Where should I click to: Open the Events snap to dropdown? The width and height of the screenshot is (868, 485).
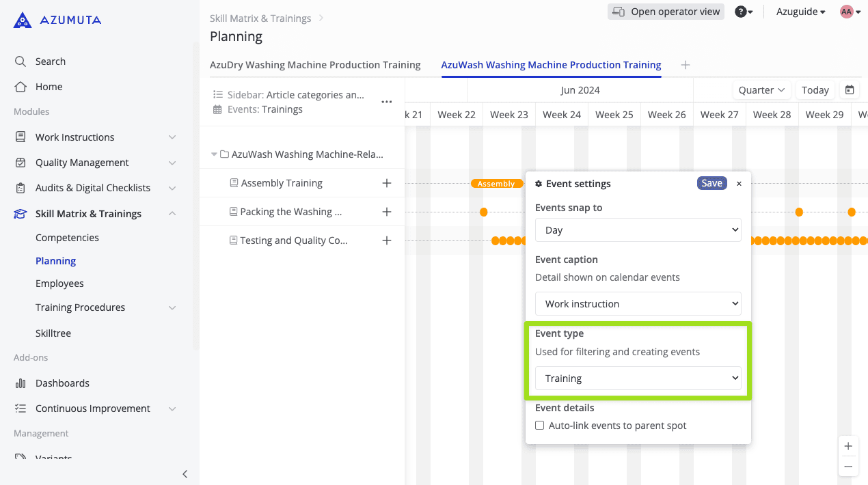pos(638,230)
